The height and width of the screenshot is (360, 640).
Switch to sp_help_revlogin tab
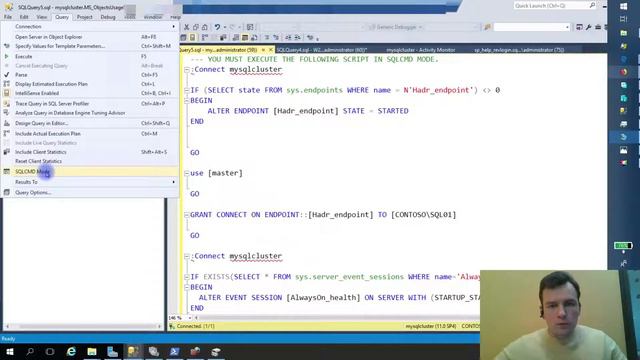coord(519,50)
